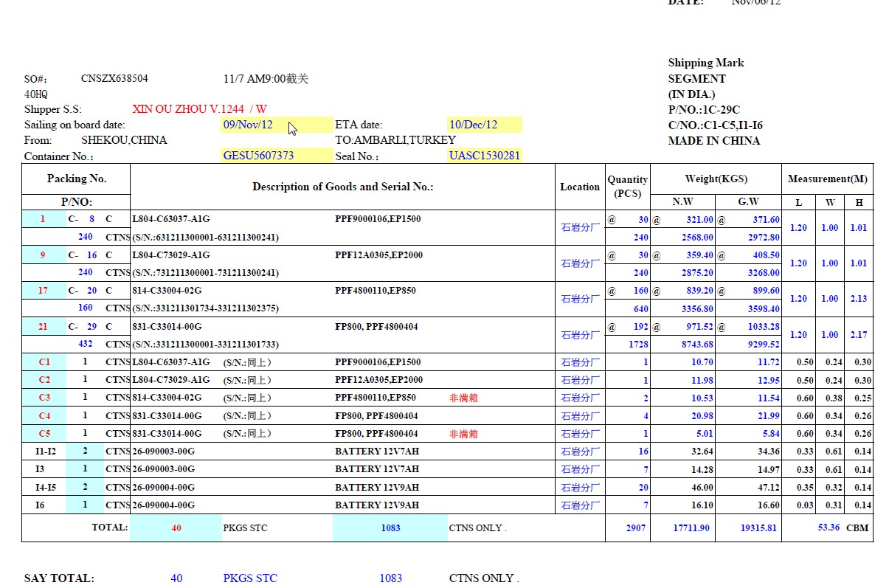Click the C3 packing number cell
This screenshot has height=588, width=889.
tap(44, 398)
